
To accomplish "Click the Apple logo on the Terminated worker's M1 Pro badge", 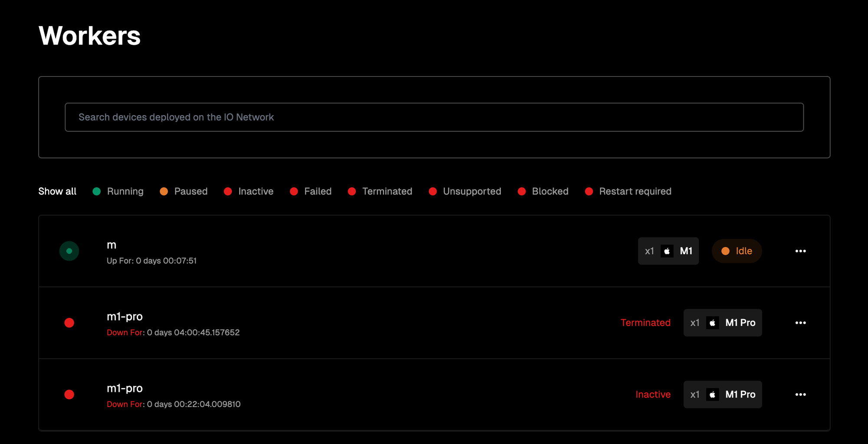I will 712,323.
